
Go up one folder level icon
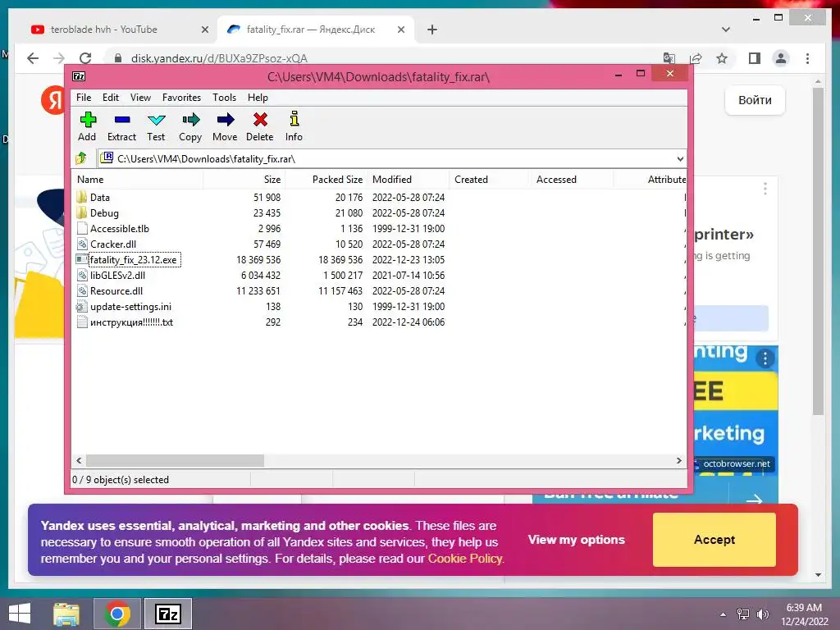click(81, 158)
